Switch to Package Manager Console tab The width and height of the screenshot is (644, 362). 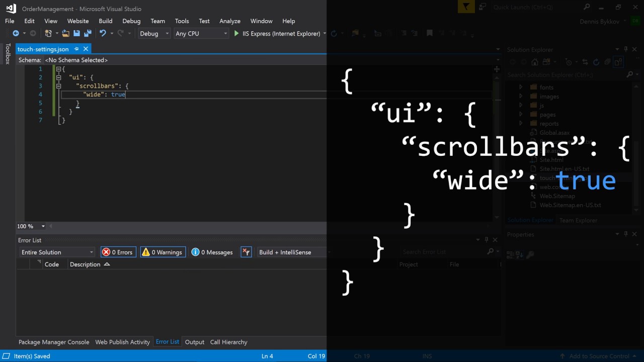(x=54, y=342)
